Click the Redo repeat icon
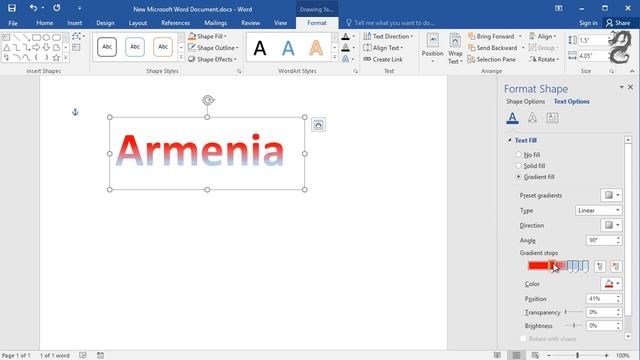The width and height of the screenshot is (640, 360). 57,8
